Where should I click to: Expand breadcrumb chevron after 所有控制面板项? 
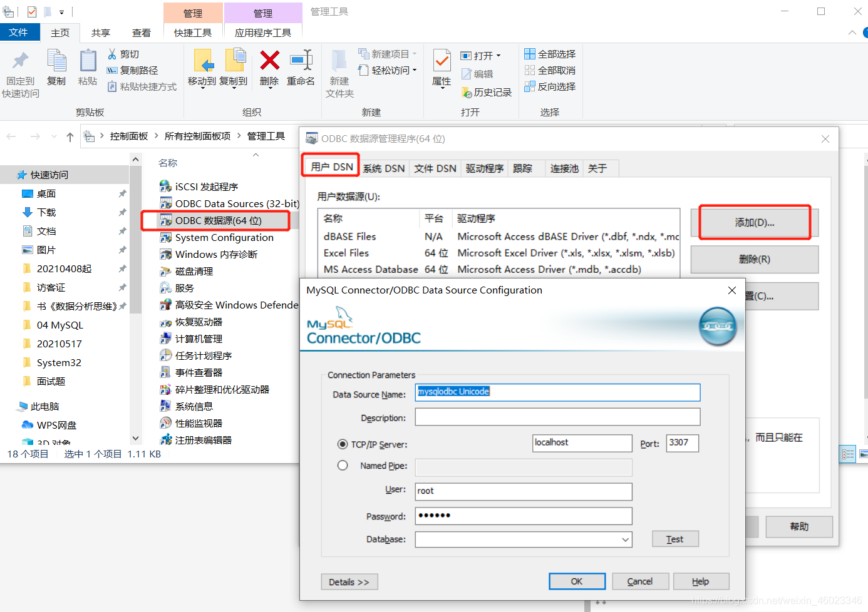click(239, 136)
